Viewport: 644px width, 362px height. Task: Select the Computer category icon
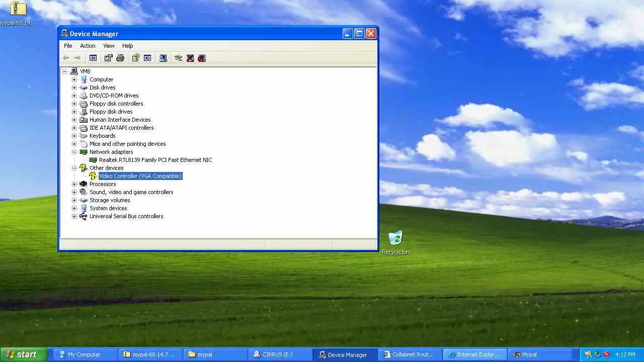tap(84, 79)
